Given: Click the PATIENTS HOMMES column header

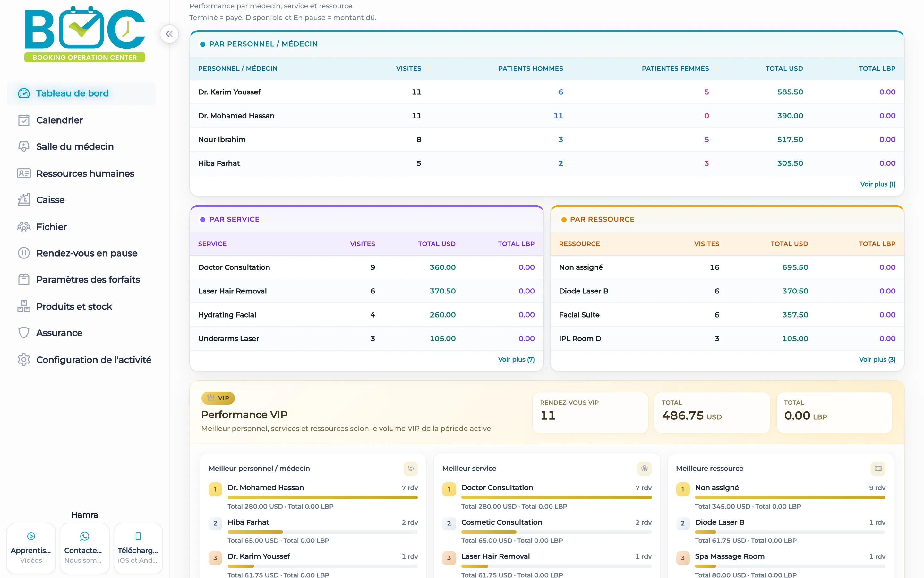Looking at the screenshot, I should [530, 68].
